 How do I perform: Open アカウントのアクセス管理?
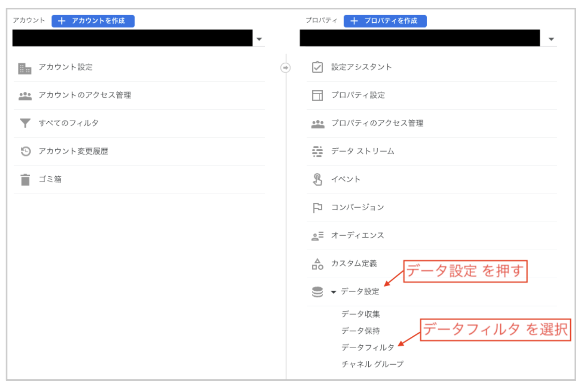(85, 95)
